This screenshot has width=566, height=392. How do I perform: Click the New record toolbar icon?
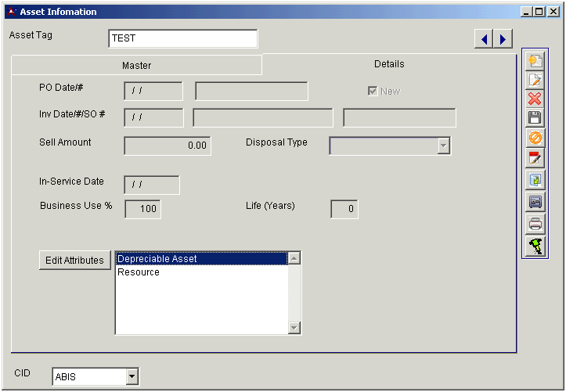click(535, 61)
